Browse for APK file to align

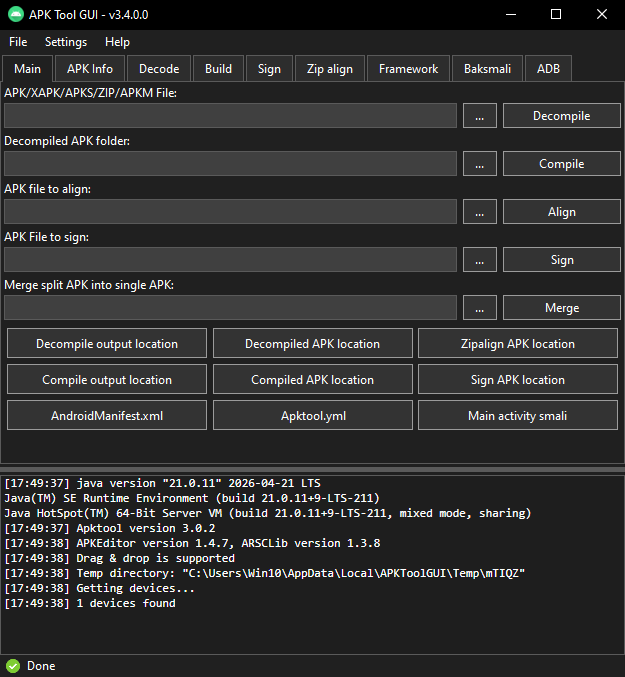click(480, 211)
